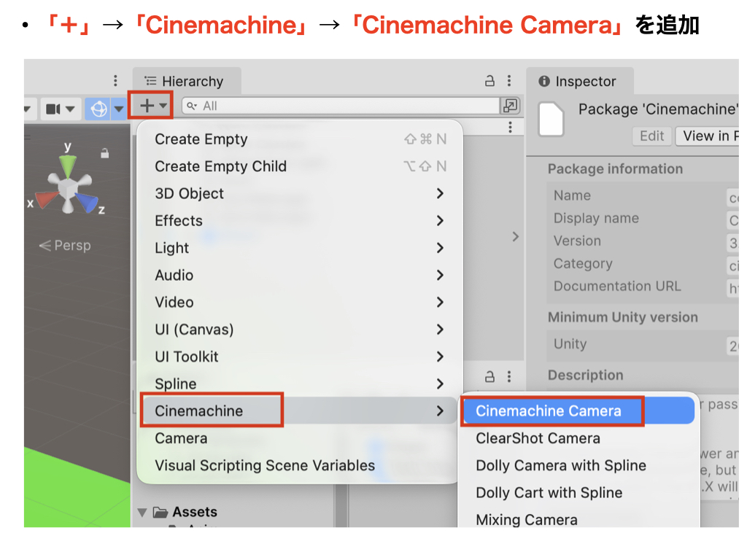The height and width of the screenshot is (560, 747).
Task: Select Visual Scripting Scene Variables entry
Action: [x=300, y=465]
